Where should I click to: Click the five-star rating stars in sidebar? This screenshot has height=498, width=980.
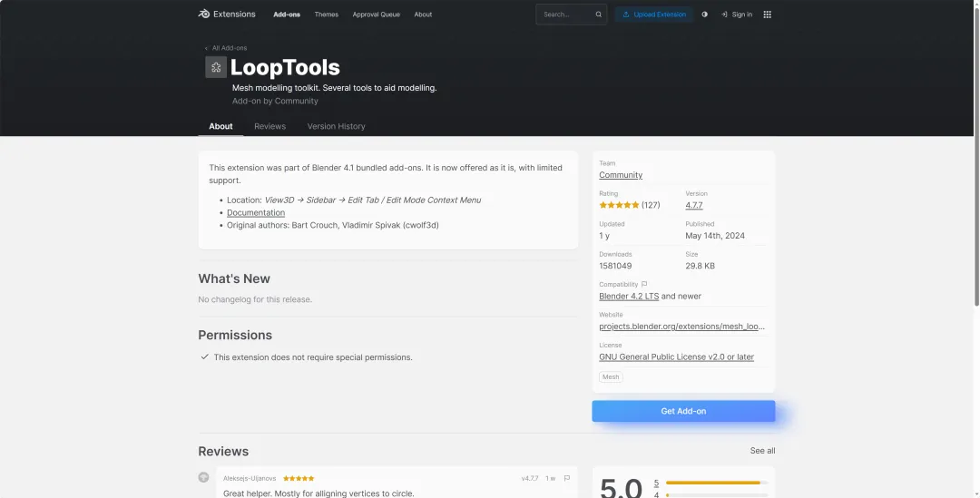pyautogui.click(x=619, y=205)
